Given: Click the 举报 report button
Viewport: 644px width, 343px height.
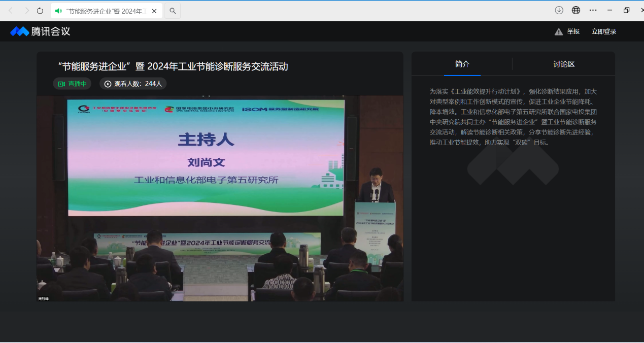Looking at the screenshot, I should pyautogui.click(x=567, y=31).
